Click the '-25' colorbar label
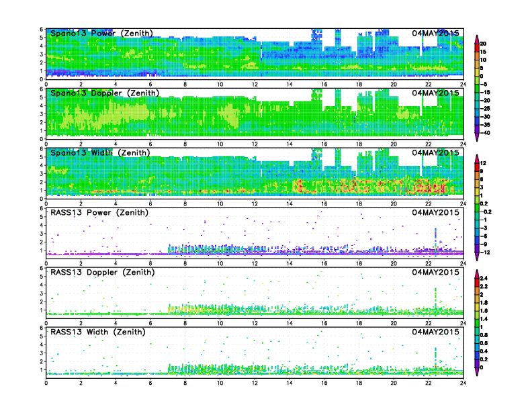The height and width of the screenshot is (411, 532). pyautogui.click(x=485, y=109)
